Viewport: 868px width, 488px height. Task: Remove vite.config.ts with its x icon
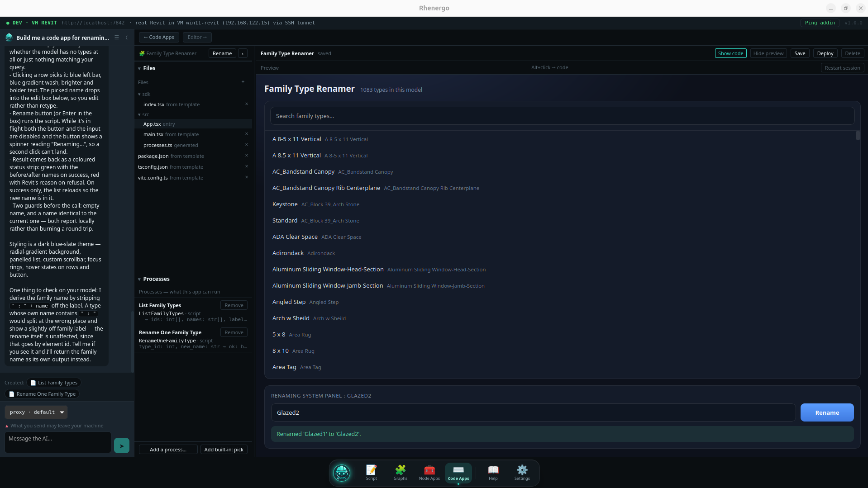click(x=247, y=177)
